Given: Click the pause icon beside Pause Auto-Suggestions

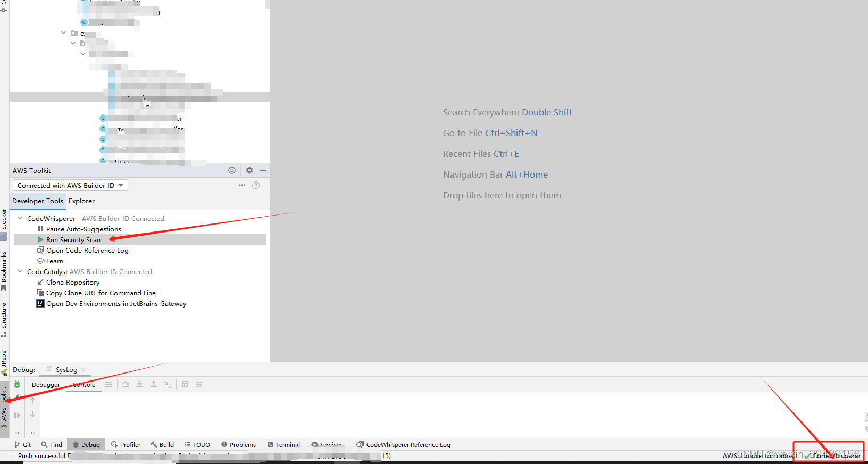Looking at the screenshot, I should tap(40, 229).
